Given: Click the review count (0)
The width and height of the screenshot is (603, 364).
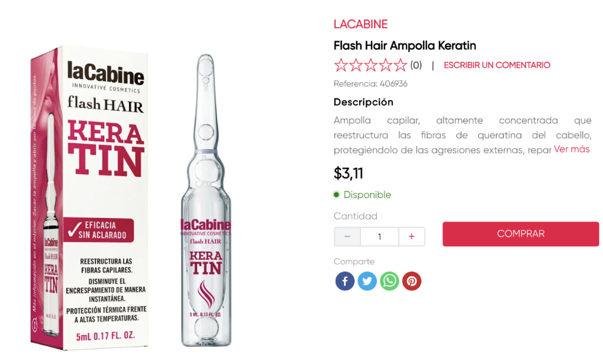Looking at the screenshot, I should 416,65.
